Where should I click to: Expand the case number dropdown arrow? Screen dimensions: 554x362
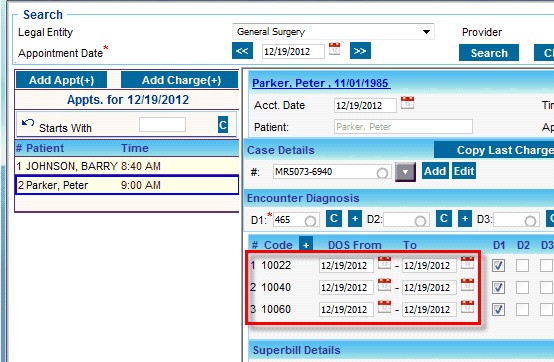point(405,172)
